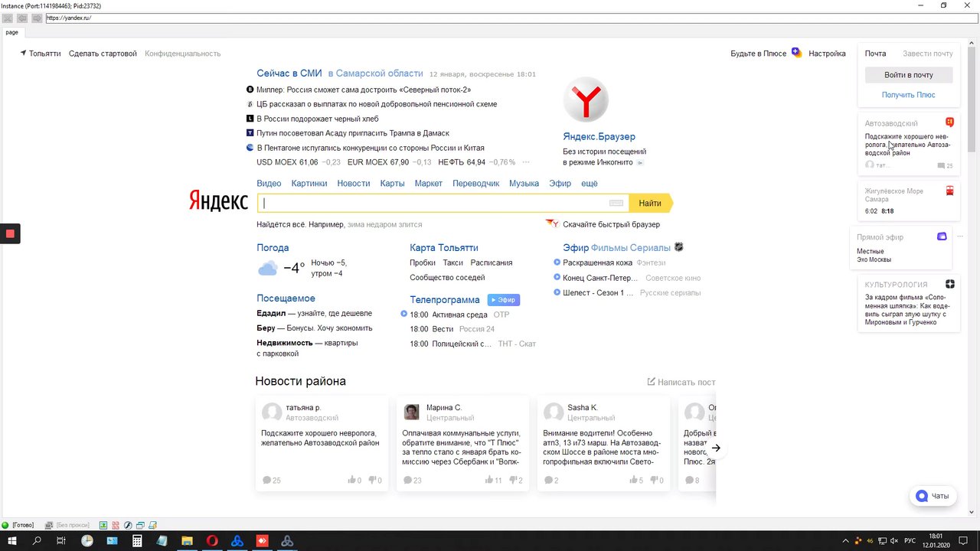Click the Сделать стартовой link

[x=103, y=54]
